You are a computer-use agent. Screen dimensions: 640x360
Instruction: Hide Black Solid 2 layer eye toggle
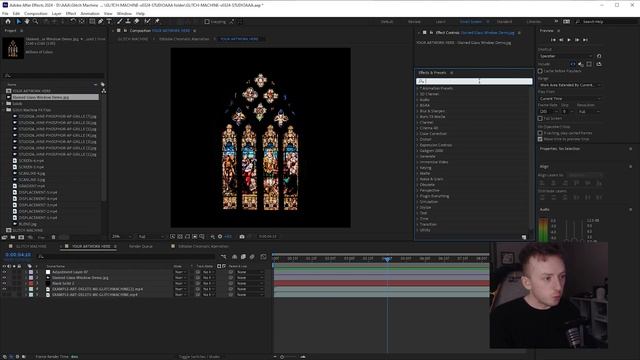(4, 283)
